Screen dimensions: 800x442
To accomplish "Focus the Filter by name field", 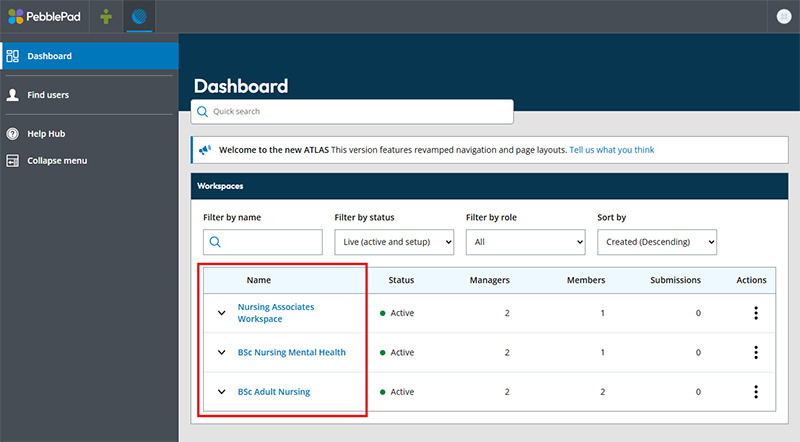I will pos(263,242).
